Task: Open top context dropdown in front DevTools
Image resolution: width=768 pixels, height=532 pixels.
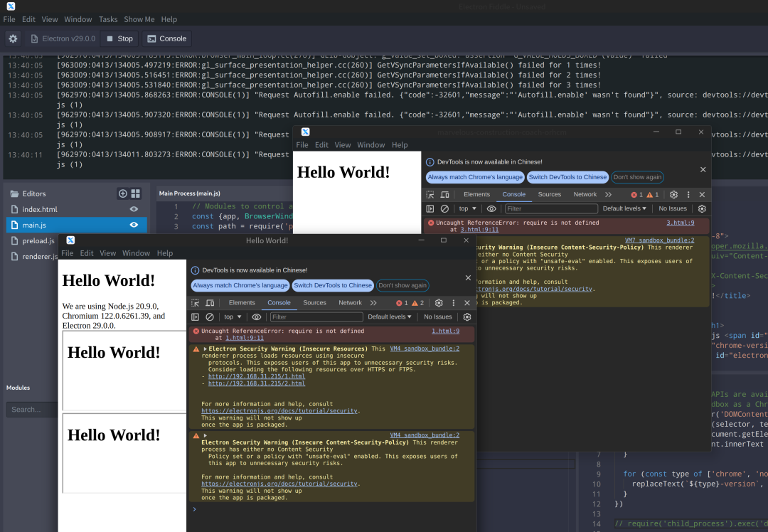Action: [x=233, y=317]
